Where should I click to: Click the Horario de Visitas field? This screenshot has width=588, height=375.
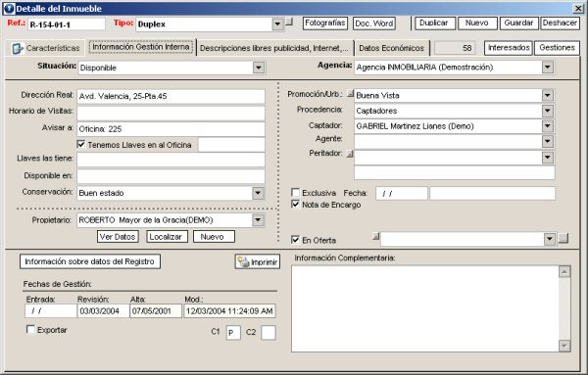pyautogui.click(x=171, y=114)
